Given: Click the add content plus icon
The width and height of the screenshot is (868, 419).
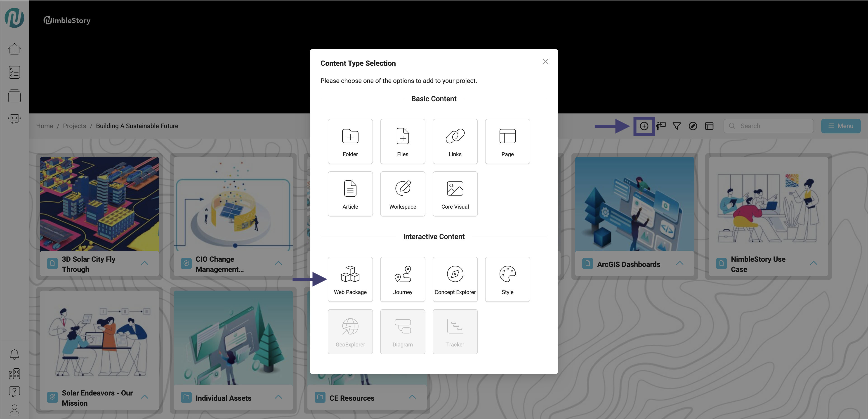Looking at the screenshot, I should (644, 126).
